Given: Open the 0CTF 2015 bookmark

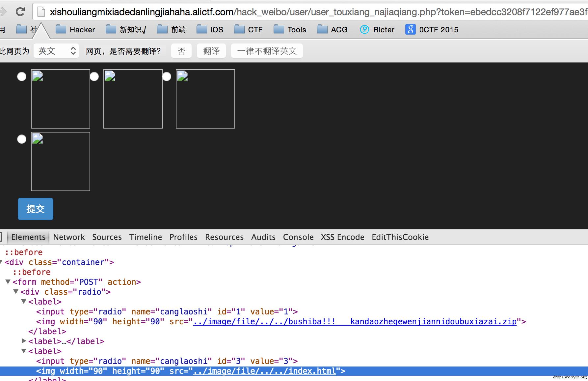Looking at the screenshot, I should tap(432, 30).
